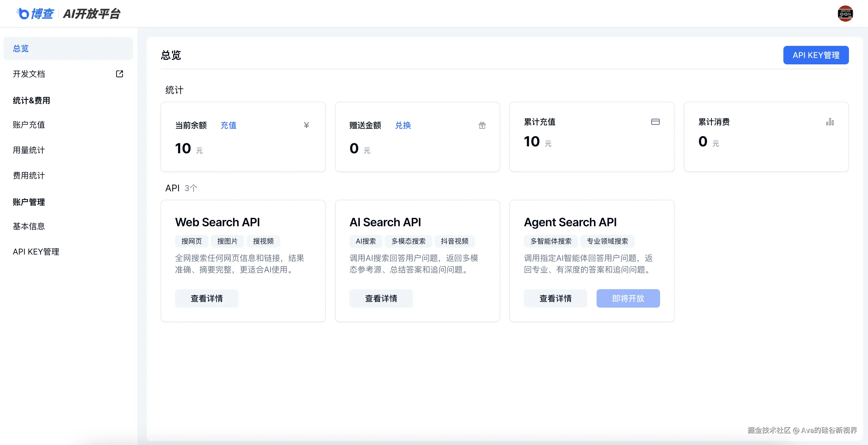Image resolution: width=868 pixels, height=445 pixels.
Task: Click the 博查 logo icon
Action: (23, 14)
